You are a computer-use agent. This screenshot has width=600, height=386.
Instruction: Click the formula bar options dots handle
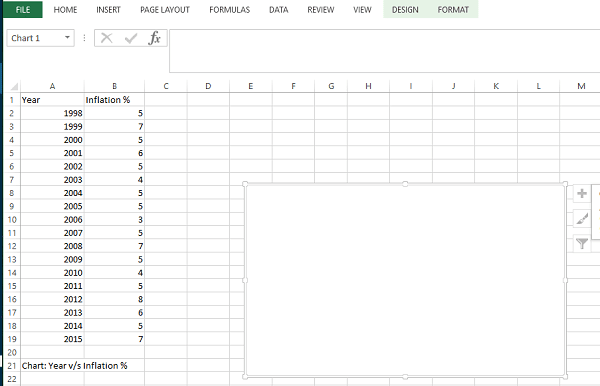(x=84, y=38)
